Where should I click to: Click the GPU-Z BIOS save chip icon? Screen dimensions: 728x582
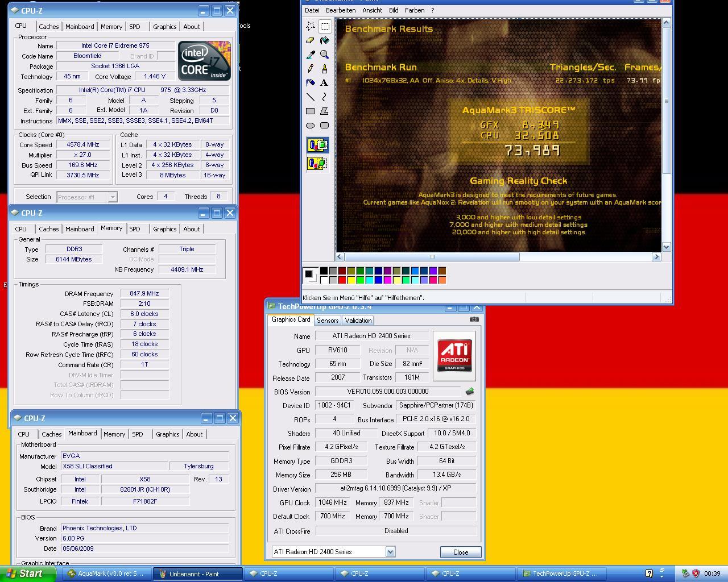point(470,392)
